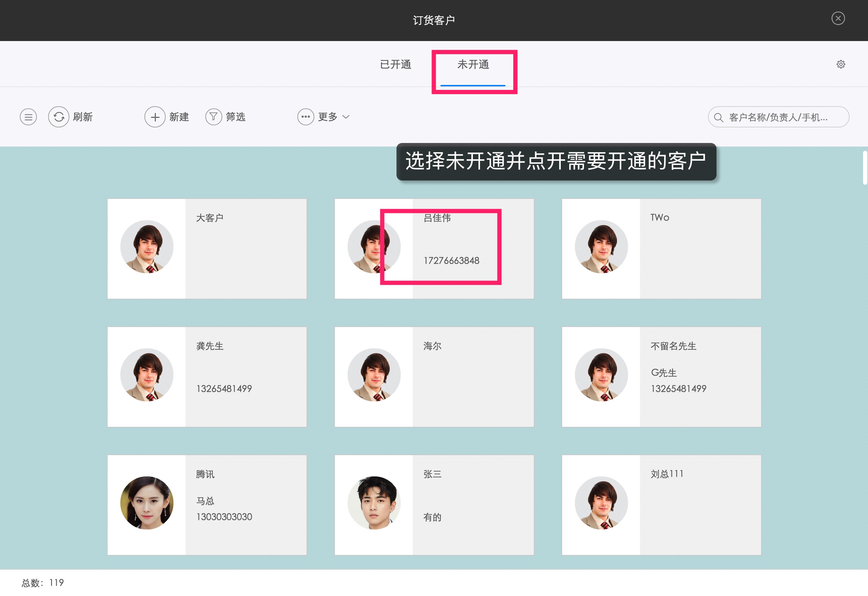Click the vertical scrollbar thumb
Image resolution: width=868 pixels, height=596 pixels.
865,168
